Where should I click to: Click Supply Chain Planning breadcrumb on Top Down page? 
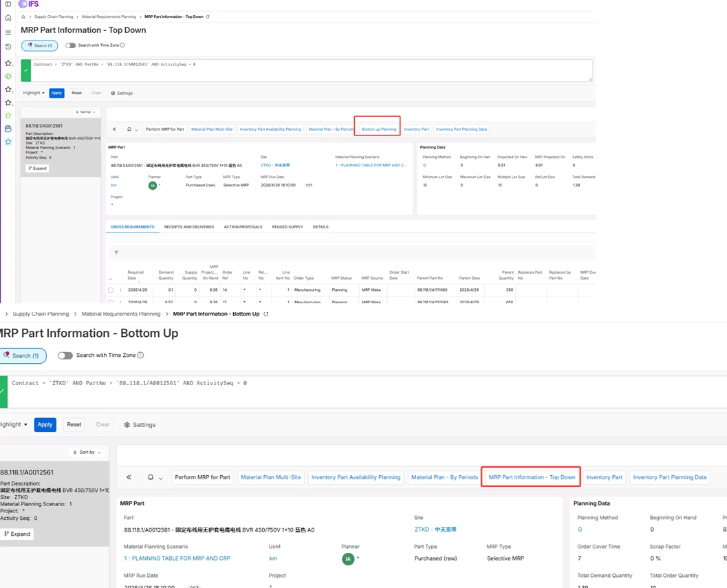[54, 17]
